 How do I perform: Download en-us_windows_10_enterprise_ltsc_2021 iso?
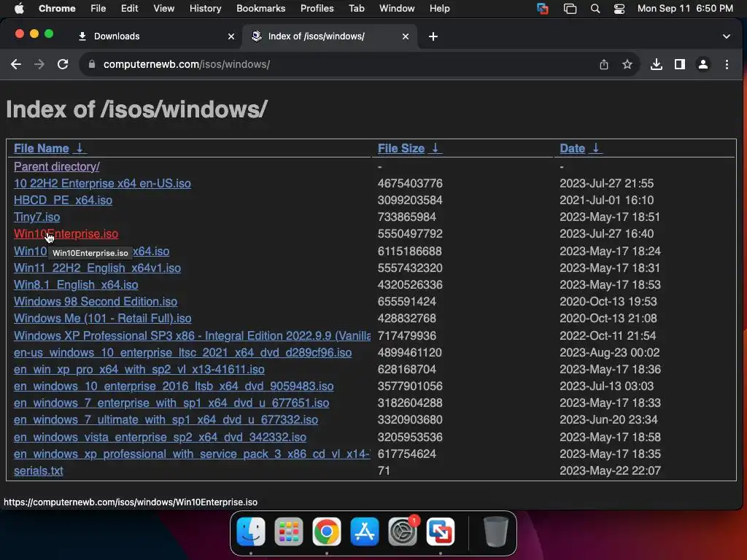[x=182, y=352]
